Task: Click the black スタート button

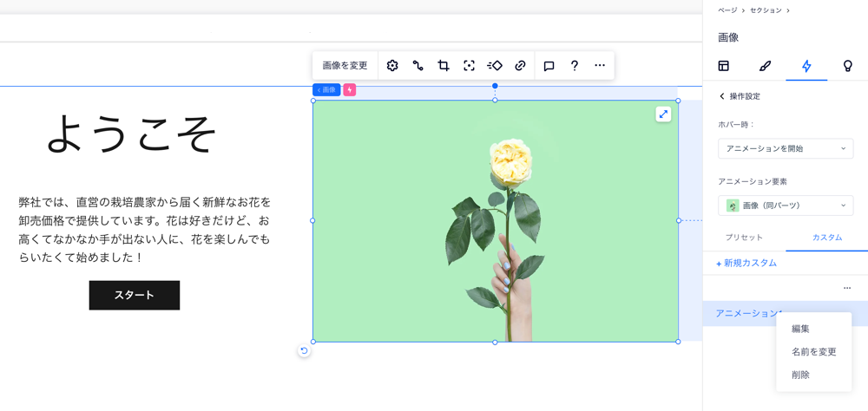Action: tap(135, 295)
